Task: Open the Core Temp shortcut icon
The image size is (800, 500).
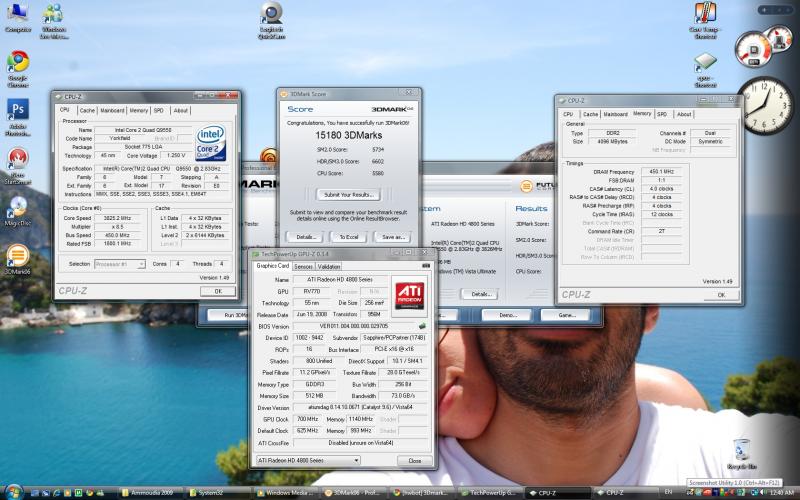Action: pyautogui.click(x=705, y=20)
